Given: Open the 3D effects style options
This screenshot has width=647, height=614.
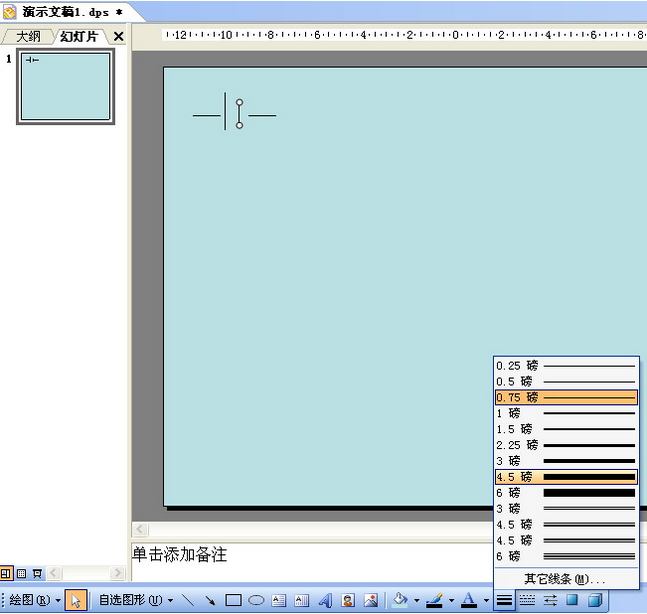Looking at the screenshot, I should (595, 600).
